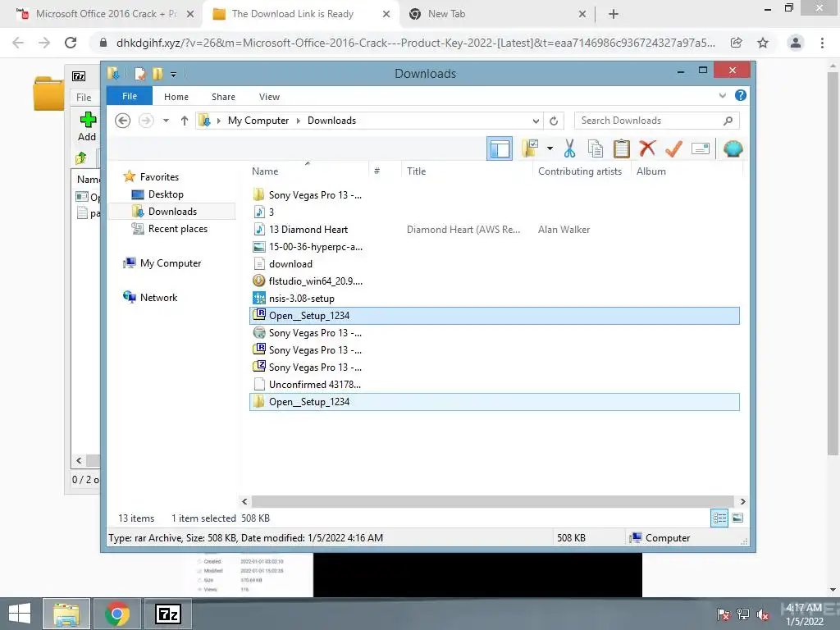Open dropdown arrow next to folder options
Image resolution: width=840 pixels, height=630 pixels.
click(550, 148)
